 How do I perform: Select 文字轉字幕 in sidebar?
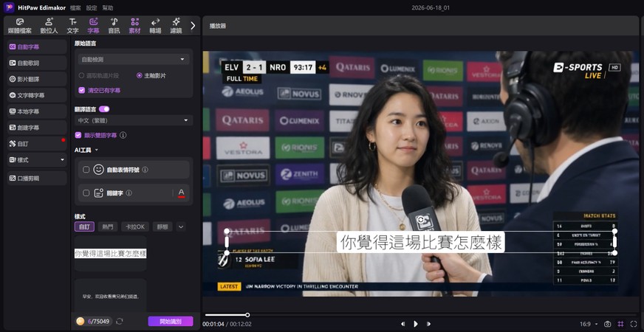[x=37, y=95]
